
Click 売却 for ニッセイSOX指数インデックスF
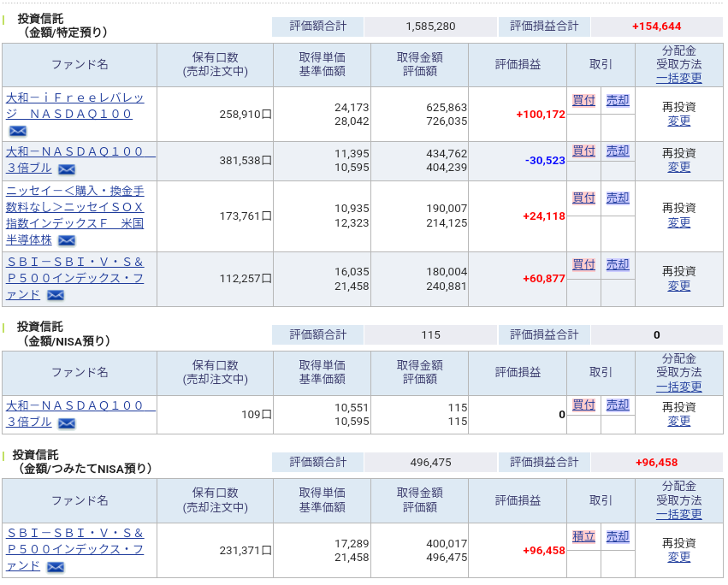click(618, 198)
